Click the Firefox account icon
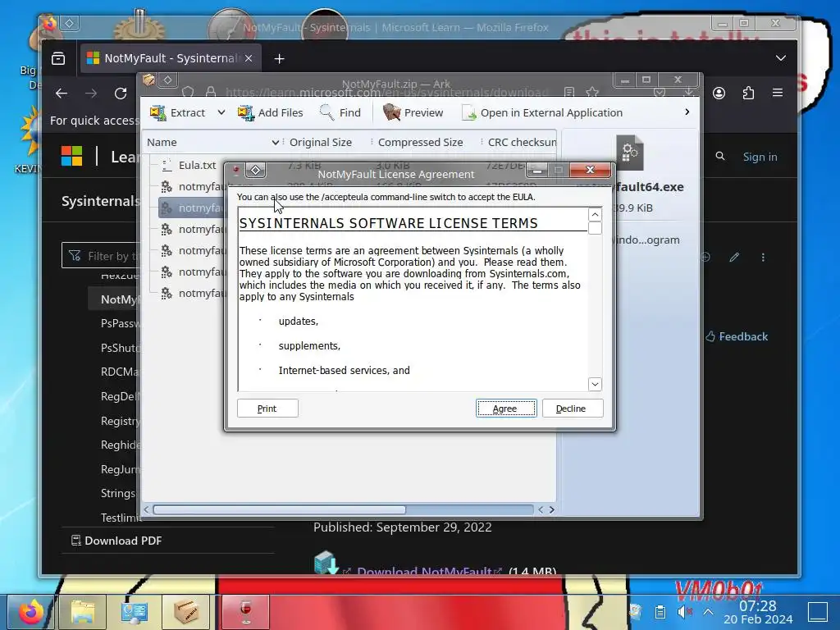Viewport: 840px width, 630px height. [x=719, y=93]
